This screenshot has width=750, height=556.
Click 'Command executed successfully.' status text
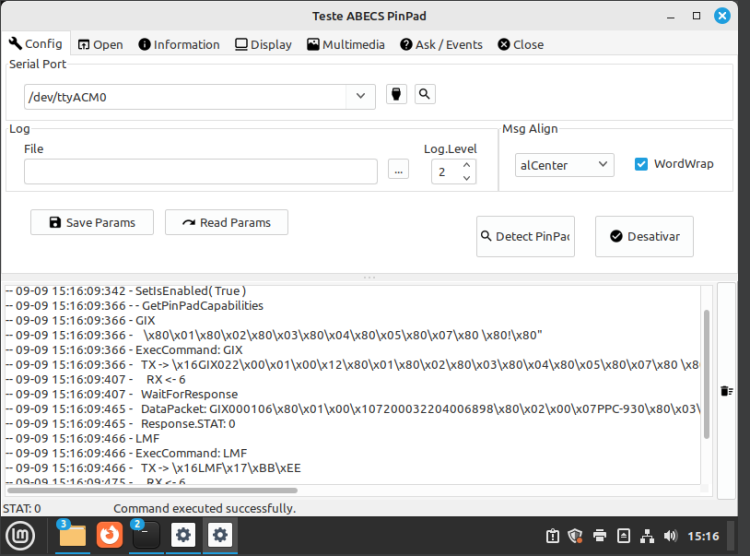click(205, 508)
